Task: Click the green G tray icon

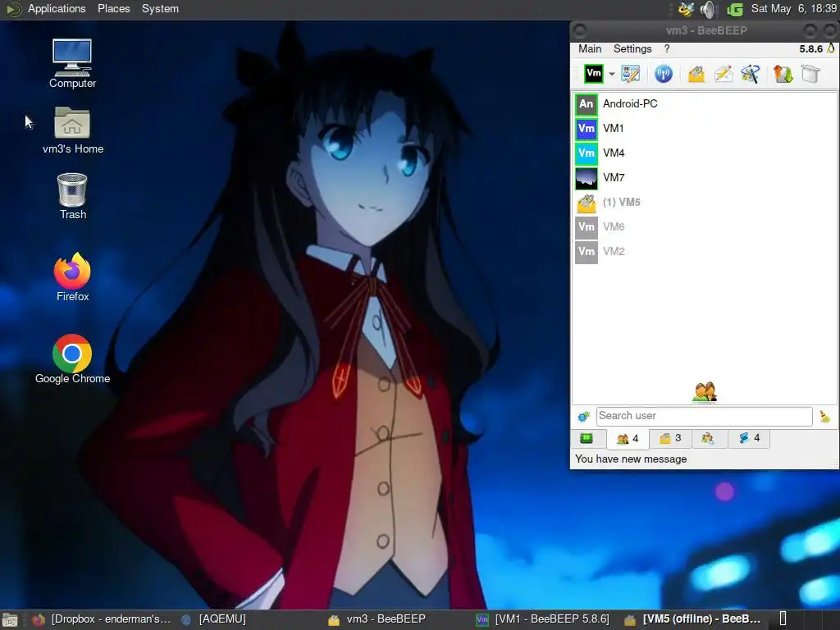Action: (x=735, y=9)
